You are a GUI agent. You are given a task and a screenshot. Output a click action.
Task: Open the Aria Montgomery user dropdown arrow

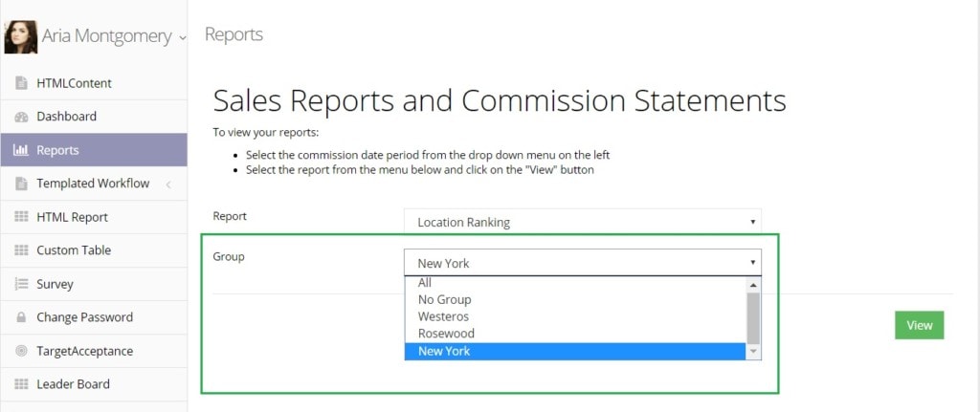(182, 37)
